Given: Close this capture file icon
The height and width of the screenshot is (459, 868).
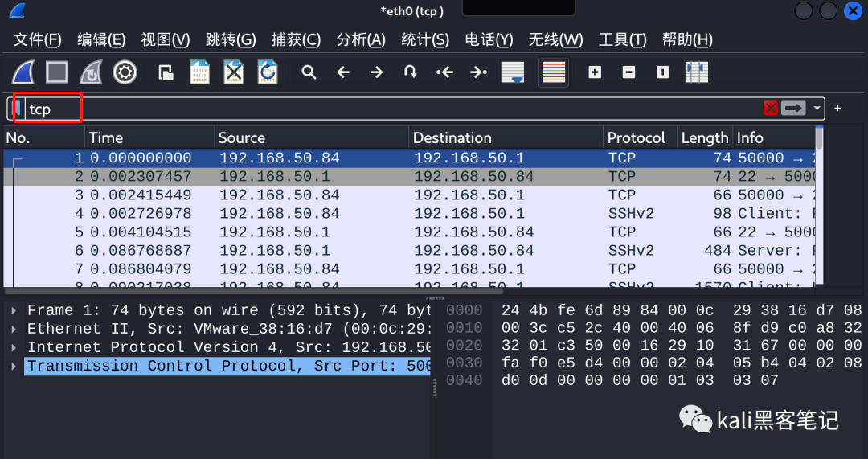Looking at the screenshot, I should pyautogui.click(x=234, y=72).
